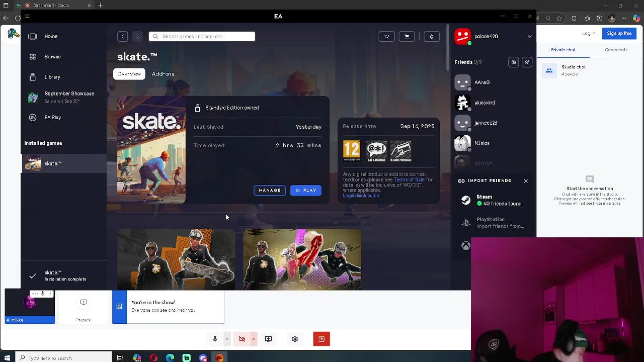Close the Import Friends panel
The height and width of the screenshot is (362, 644).
click(526, 180)
